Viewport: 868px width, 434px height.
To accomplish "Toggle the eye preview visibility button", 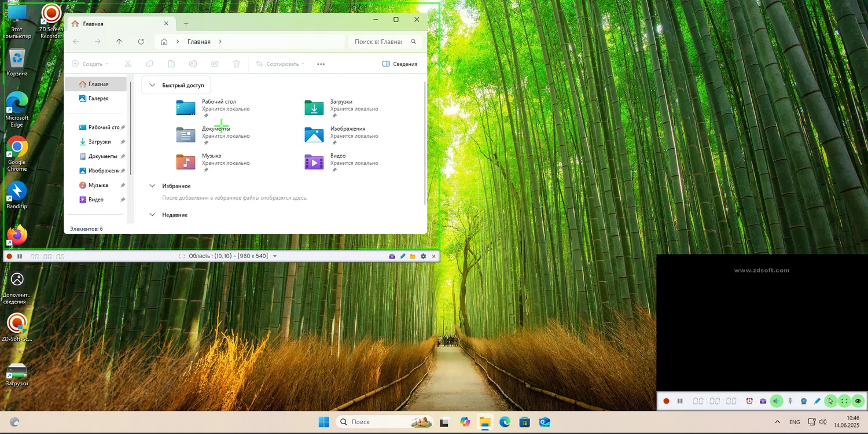I will 858,401.
